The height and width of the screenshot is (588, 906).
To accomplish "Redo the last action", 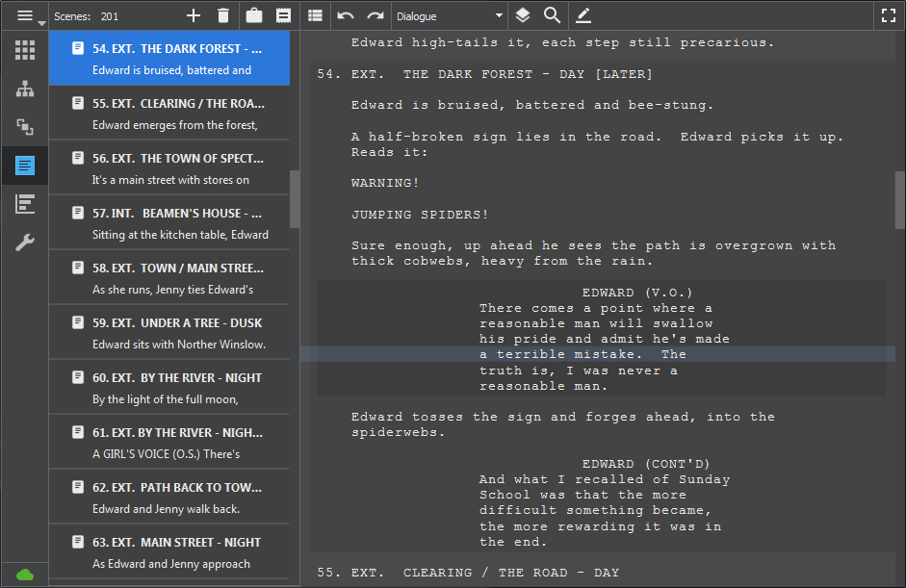I will (x=375, y=15).
